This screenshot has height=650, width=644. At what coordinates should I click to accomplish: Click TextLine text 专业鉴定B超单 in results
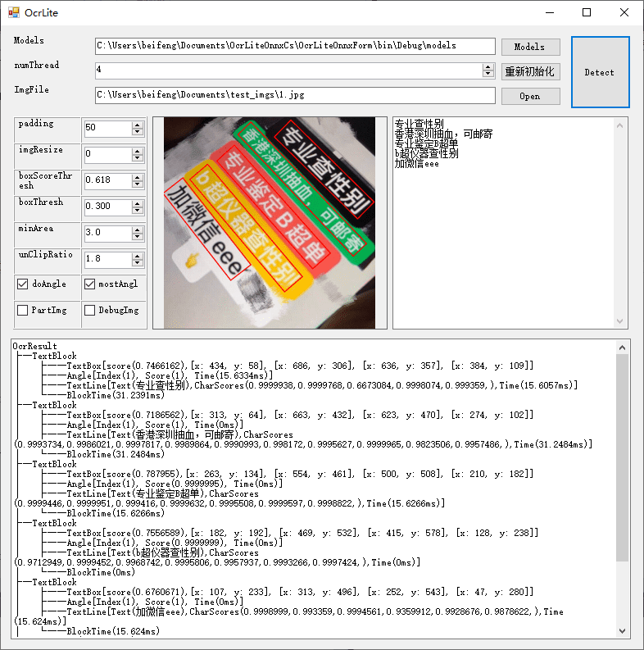click(x=170, y=493)
